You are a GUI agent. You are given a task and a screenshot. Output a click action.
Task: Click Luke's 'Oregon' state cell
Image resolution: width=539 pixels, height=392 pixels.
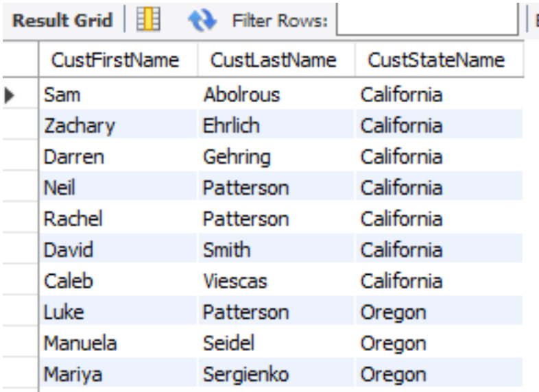tap(440, 311)
